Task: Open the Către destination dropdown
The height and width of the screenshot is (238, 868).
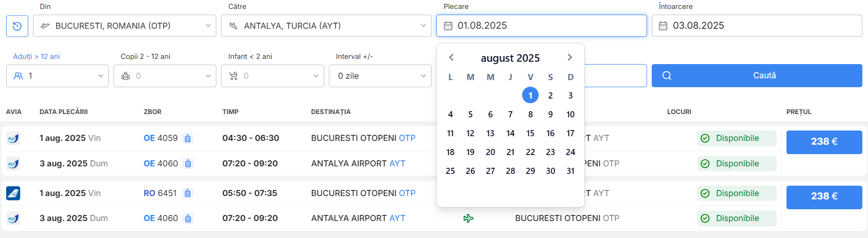Action: (x=326, y=26)
